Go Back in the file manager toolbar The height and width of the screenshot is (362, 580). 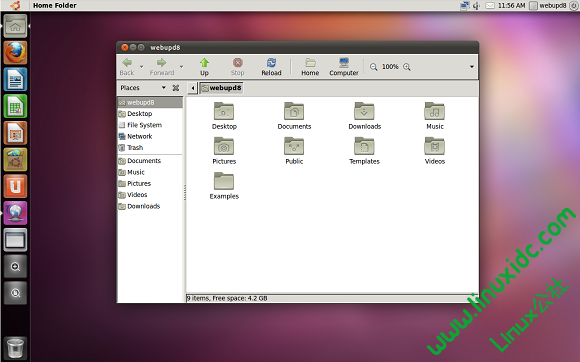click(x=127, y=67)
